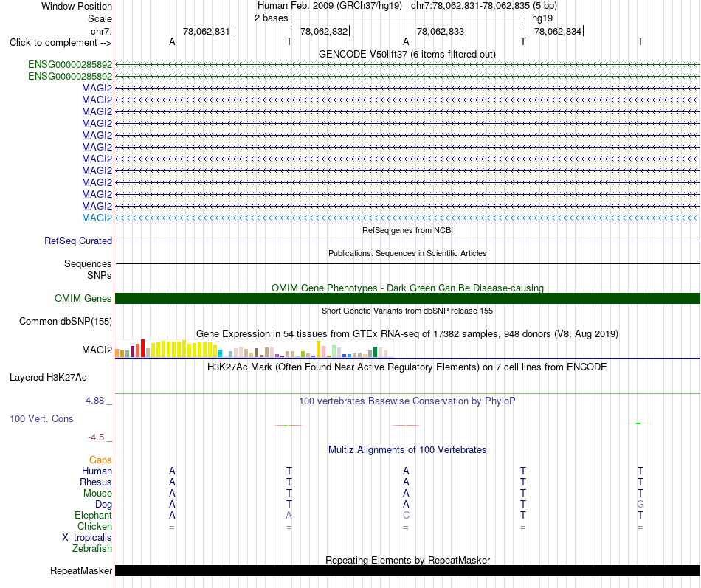Open 'RefSeq genes from NCBI' track title
This screenshot has width=701, height=588.
click(407, 230)
